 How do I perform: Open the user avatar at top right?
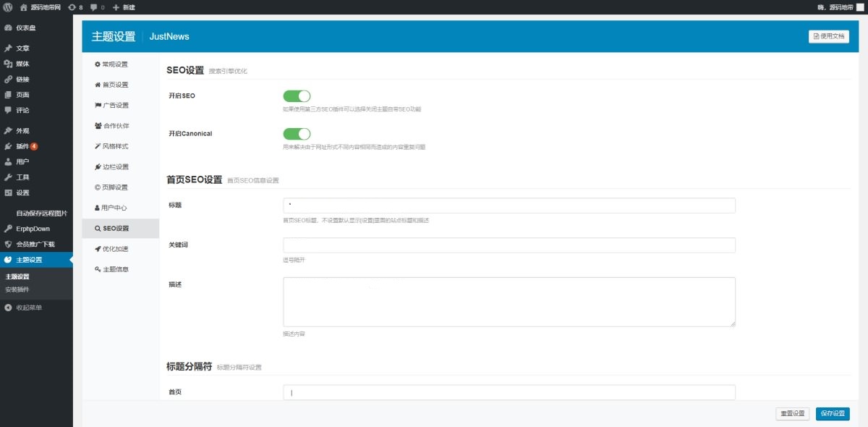coord(860,7)
